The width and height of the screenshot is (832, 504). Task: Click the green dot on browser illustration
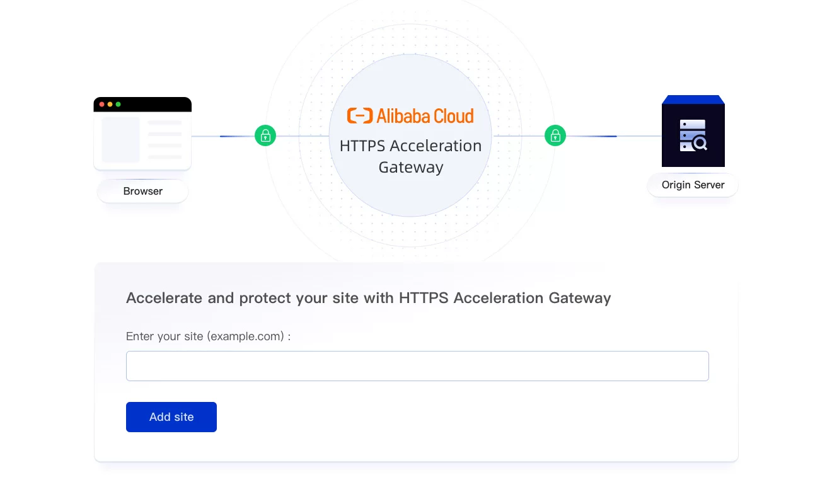pyautogui.click(x=118, y=105)
